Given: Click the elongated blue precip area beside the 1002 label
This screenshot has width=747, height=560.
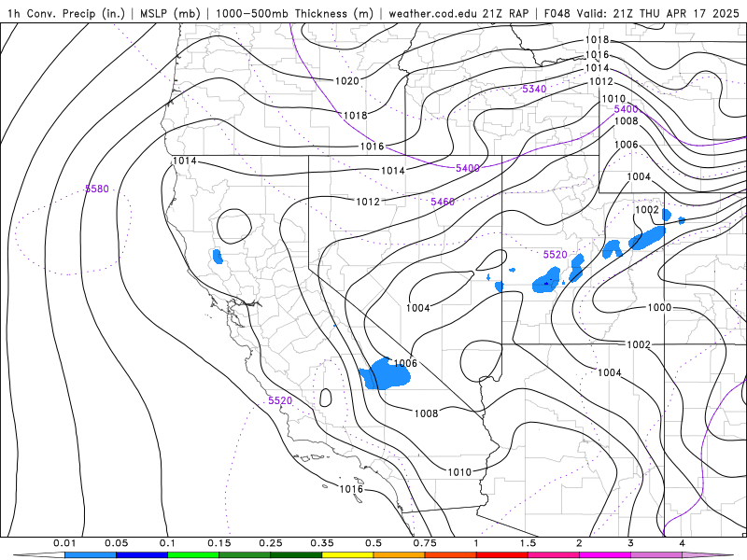Looking at the screenshot, I should click(x=646, y=238).
